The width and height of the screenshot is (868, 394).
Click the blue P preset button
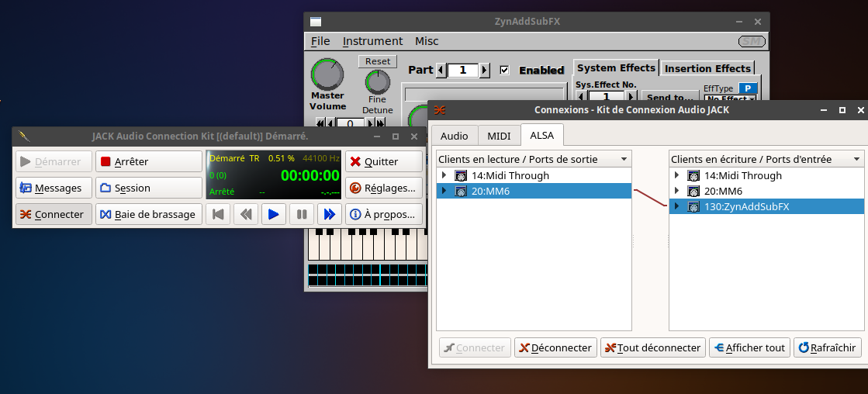point(748,88)
